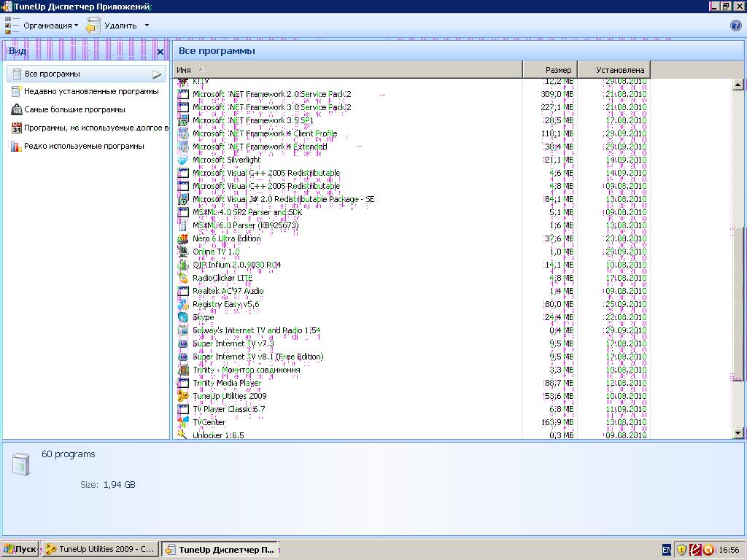
Task: Click the Nero 6 Ultra Edition icon
Action: point(183,238)
